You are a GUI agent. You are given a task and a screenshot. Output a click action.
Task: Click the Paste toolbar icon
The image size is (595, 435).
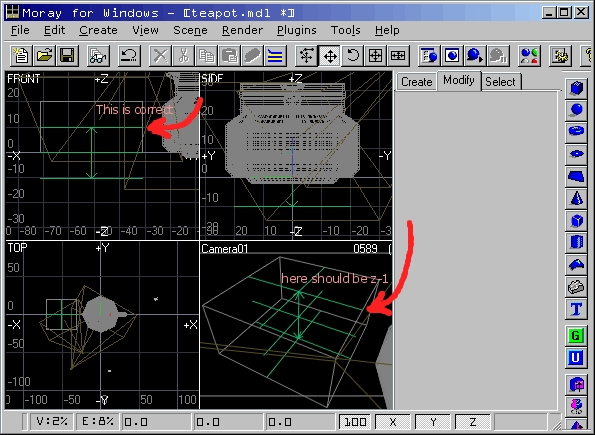point(230,56)
